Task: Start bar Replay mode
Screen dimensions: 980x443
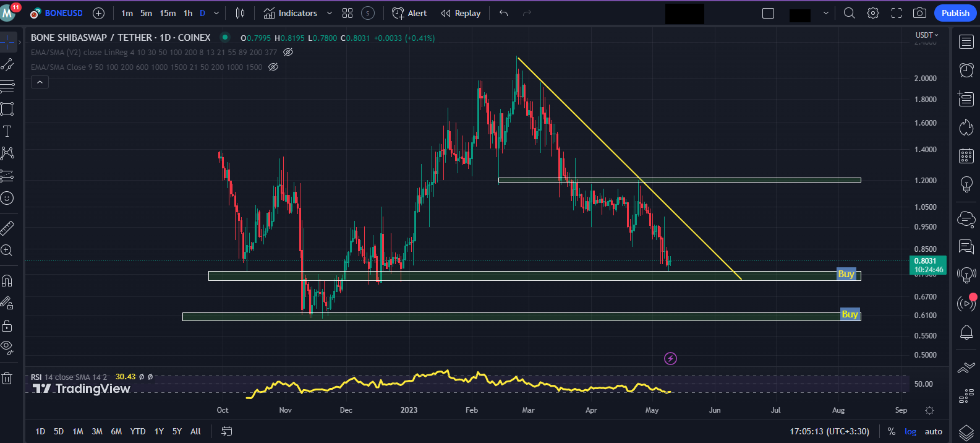Action: [x=461, y=13]
